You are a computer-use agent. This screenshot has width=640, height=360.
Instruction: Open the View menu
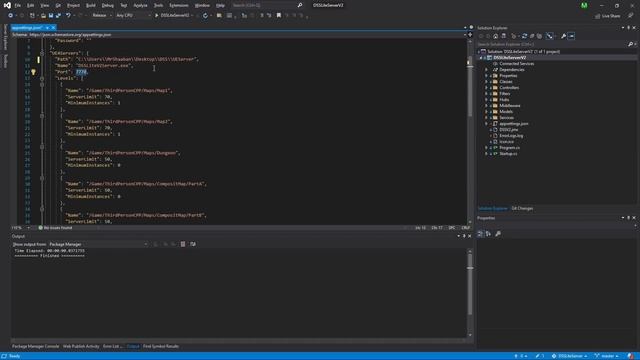[x=44, y=5]
